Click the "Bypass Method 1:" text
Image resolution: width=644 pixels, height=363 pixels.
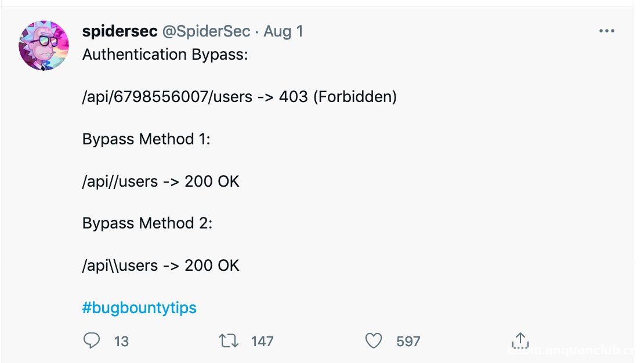click(146, 139)
